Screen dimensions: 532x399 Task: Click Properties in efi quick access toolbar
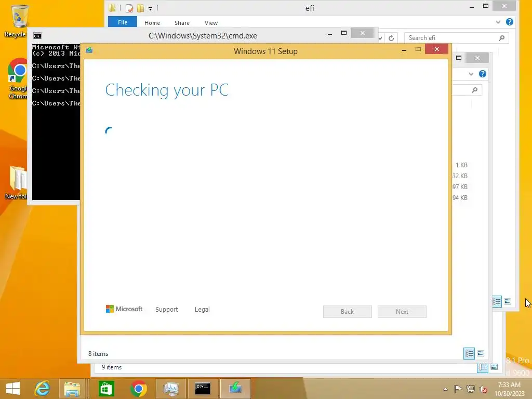pyautogui.click(x=129, y=8)
